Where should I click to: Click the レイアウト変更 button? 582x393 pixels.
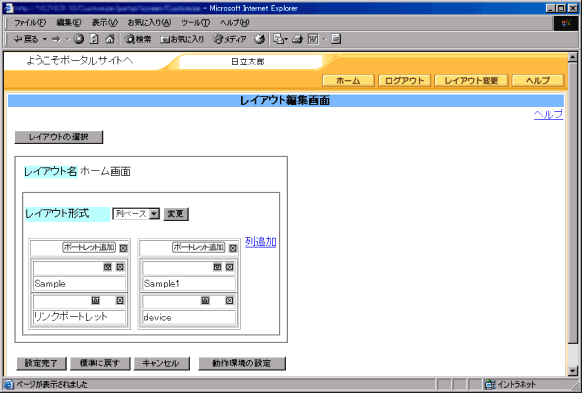(471, 81)
